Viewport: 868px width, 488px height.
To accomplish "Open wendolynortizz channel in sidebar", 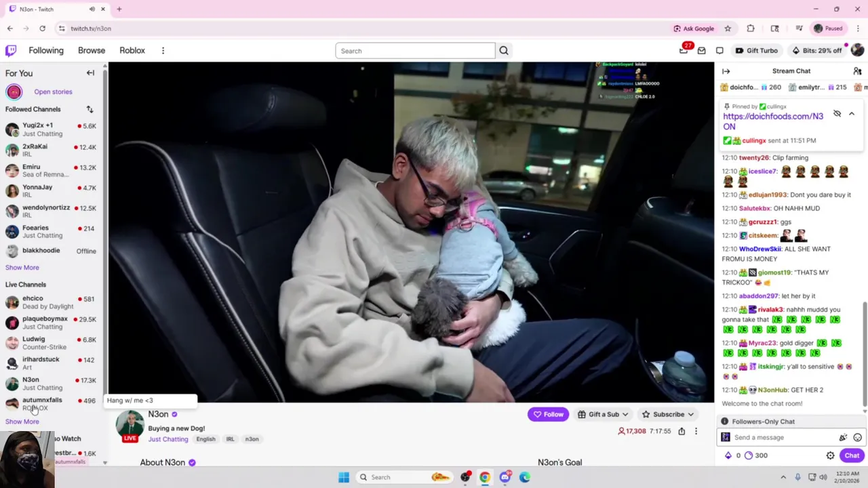I will pyautogui.click(x=52, y=211).
